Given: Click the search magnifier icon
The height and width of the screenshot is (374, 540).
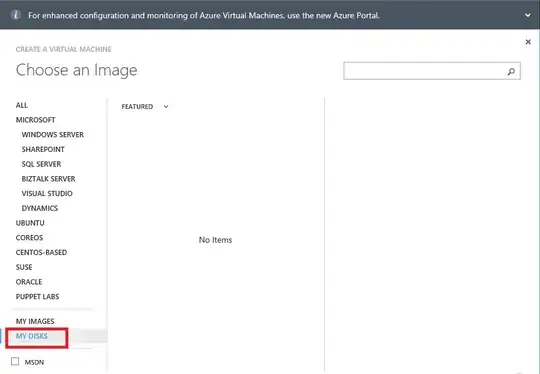Looking at the screenshot, I should coord(511,71).
